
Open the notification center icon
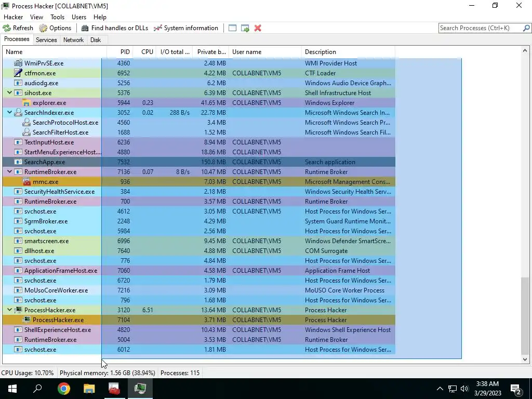pos(516,389)
